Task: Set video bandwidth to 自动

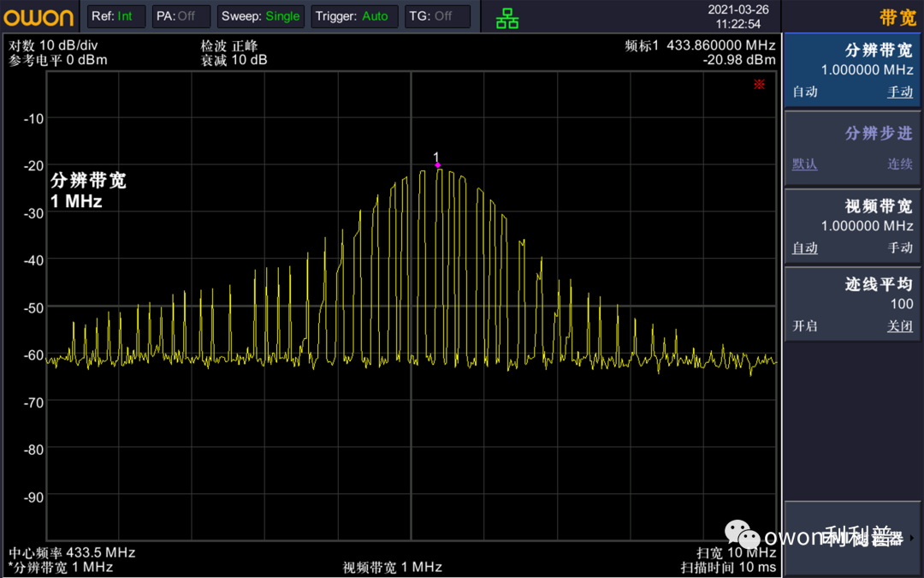Action: [x=805, y=247]
